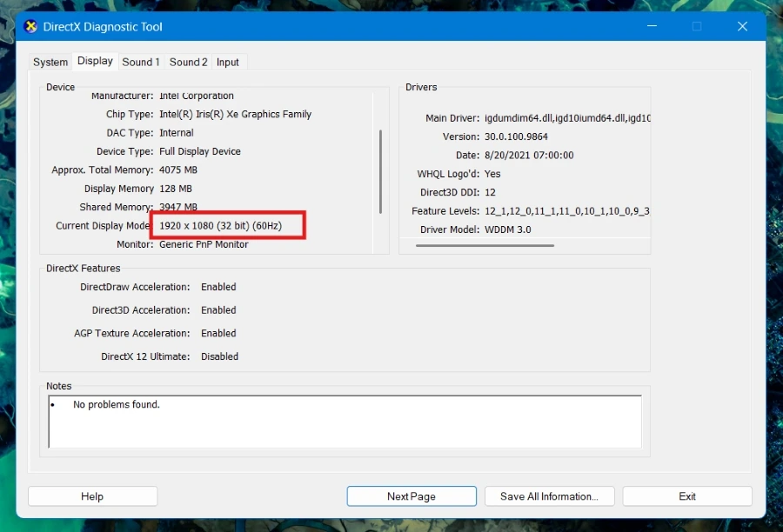
Task: Go to the Input tab
Action: coord(228,62)
